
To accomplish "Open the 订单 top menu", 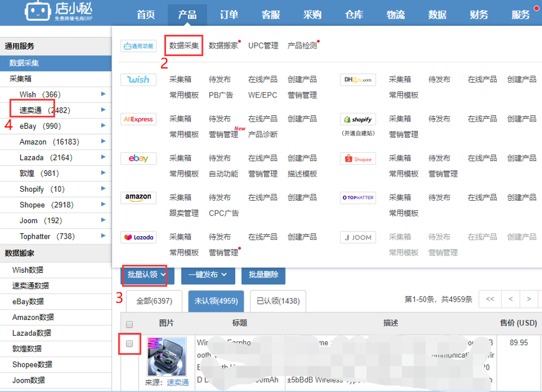I will (229, 15).
